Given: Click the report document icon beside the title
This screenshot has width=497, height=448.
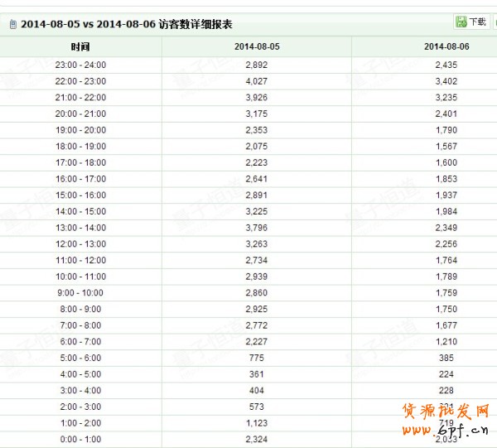Looking at the screenshot, I should (12, 25).
